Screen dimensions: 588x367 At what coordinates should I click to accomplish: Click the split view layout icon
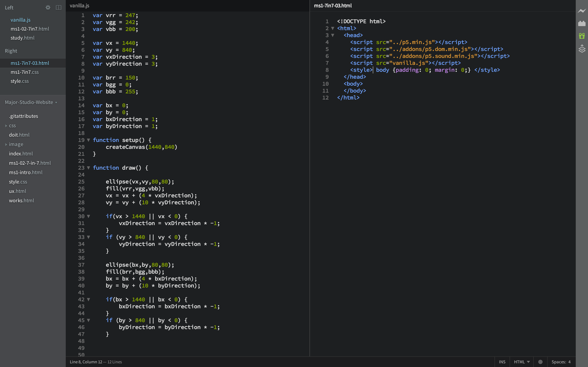[59, 8]
